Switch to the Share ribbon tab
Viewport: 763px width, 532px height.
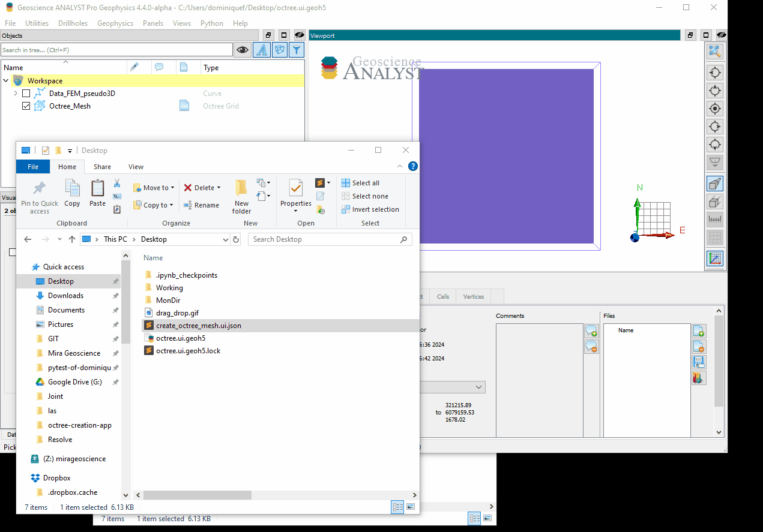102,167
